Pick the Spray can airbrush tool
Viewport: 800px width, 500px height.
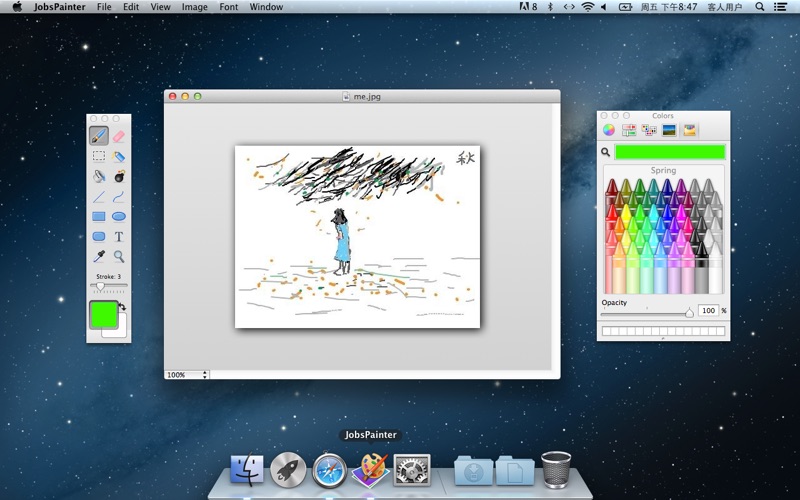coord(118,156)
